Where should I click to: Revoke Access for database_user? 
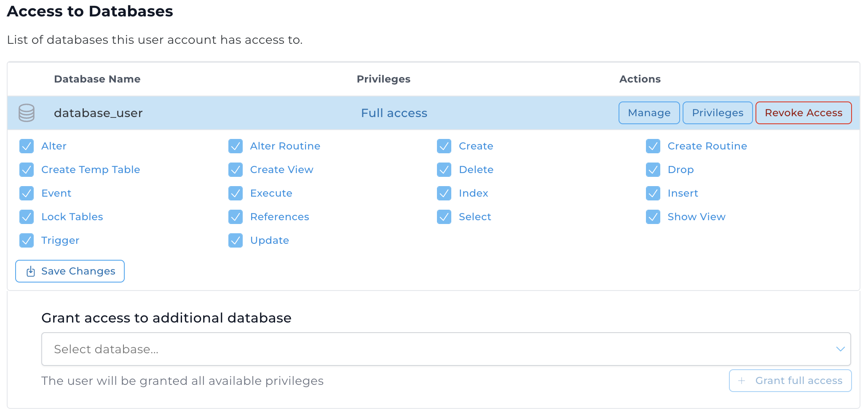(803, 113)
